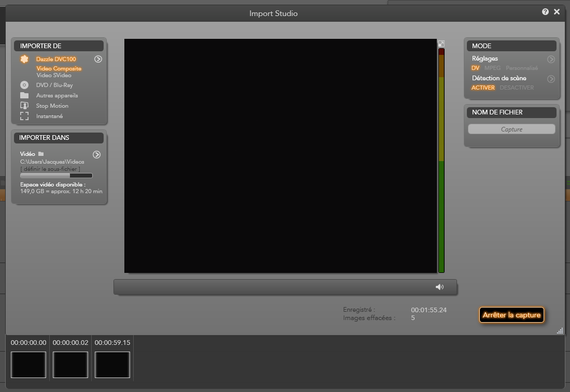Close the Import Studio window
Screen dimensions: 570x392
pyautogui.click(x=557, y=12)
